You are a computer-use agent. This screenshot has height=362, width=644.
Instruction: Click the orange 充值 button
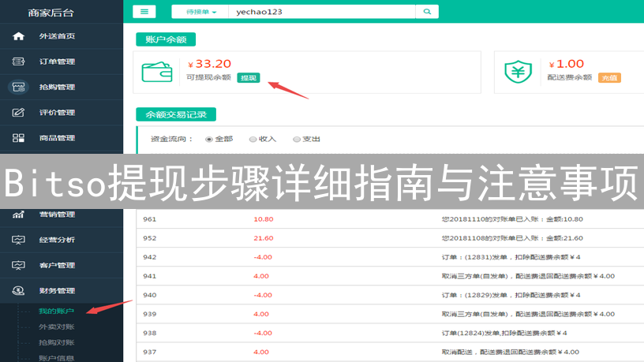(x=609, y=78)
